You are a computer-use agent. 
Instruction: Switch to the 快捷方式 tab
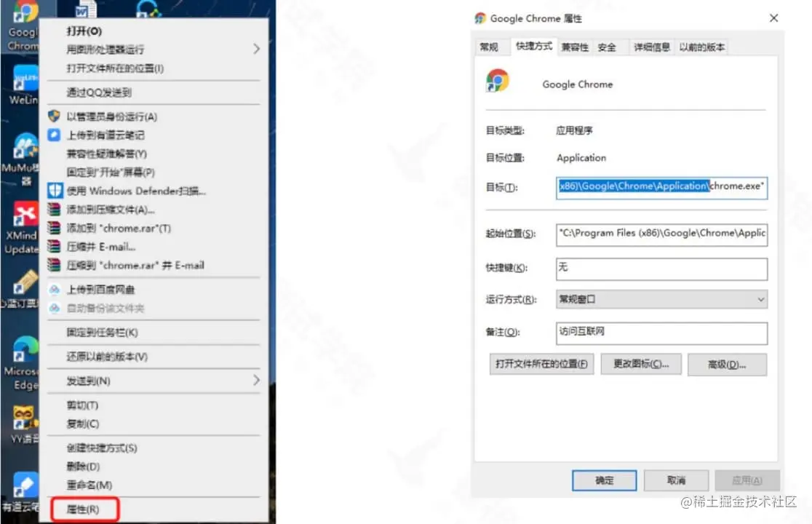click(534, 46)
